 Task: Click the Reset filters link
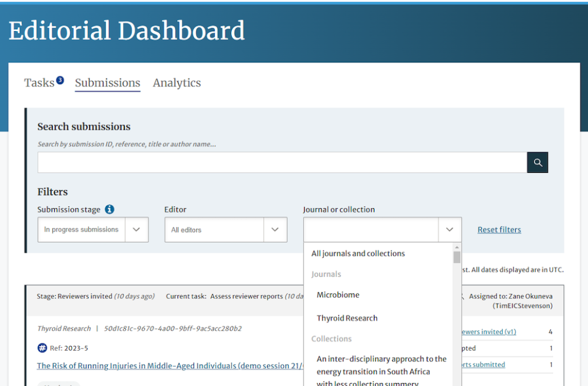pyautogui.click(x=499, y=230)
